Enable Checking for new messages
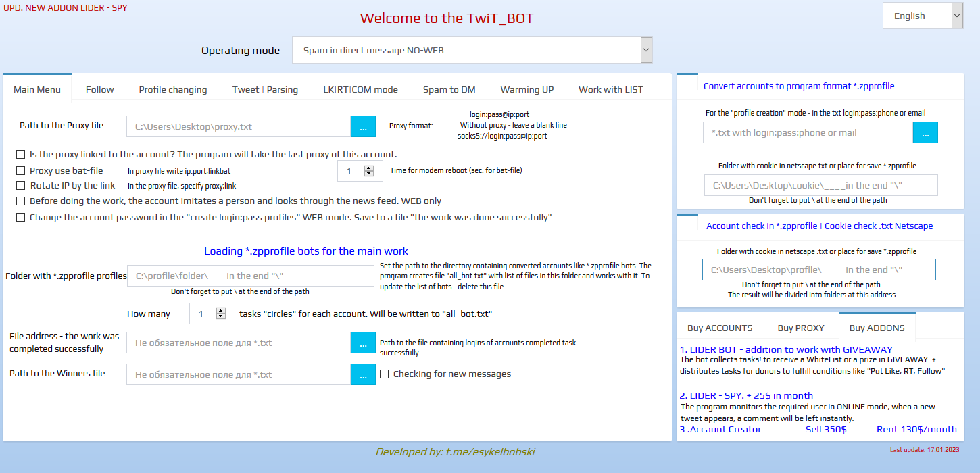Image resolution: width=980 pixels, height=473 pixels. 385,374
